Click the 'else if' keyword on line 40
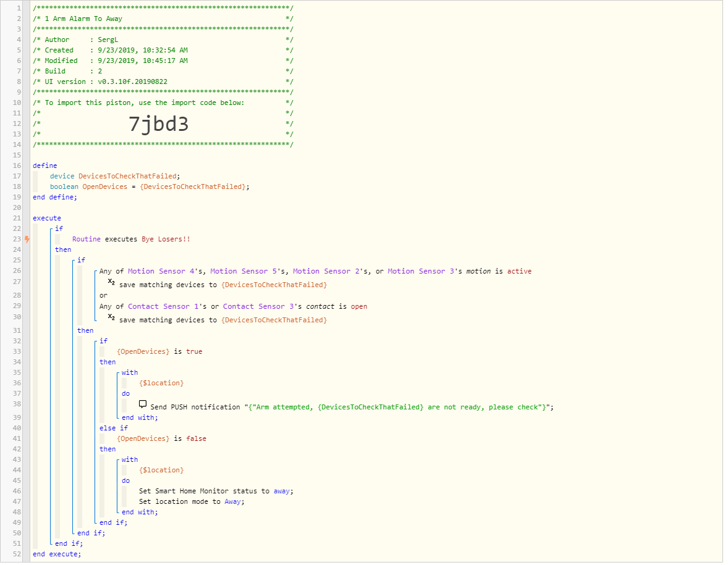Screen dimensions: 728x565 point(114,429)
